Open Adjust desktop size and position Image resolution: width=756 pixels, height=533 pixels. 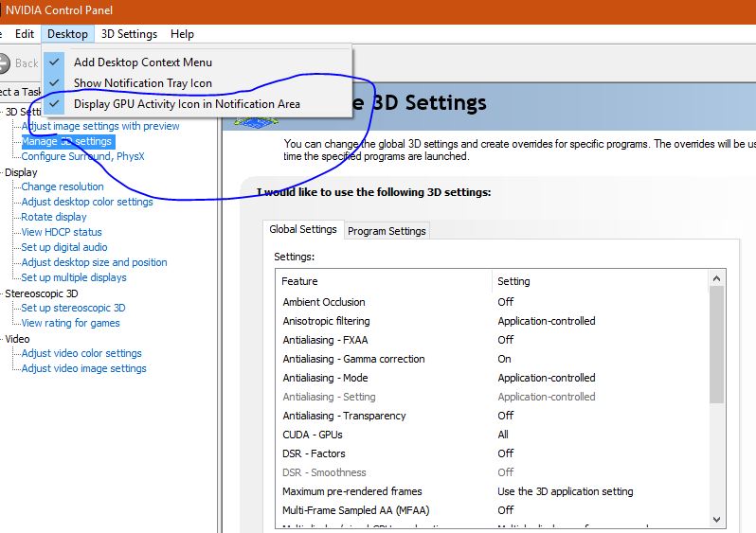click(x=94, y=262)
